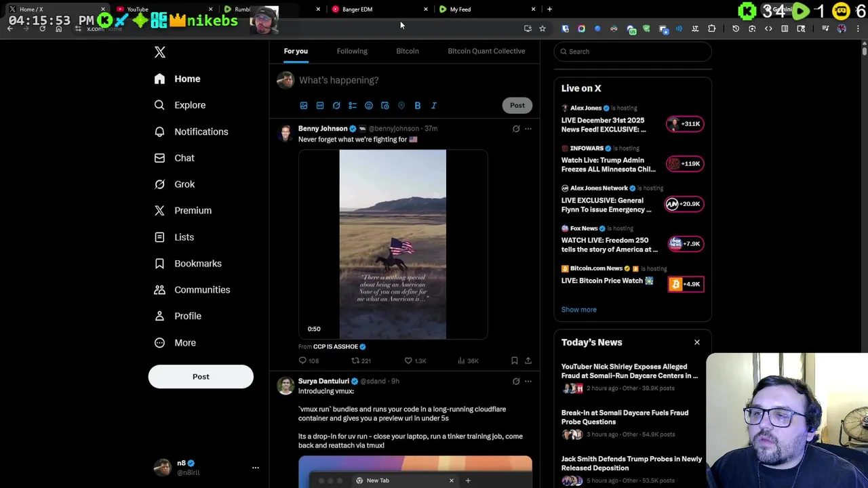Open Bitcoin Price Watch live stream
This screenshot has height=488, width=868.
click(607, 281)
